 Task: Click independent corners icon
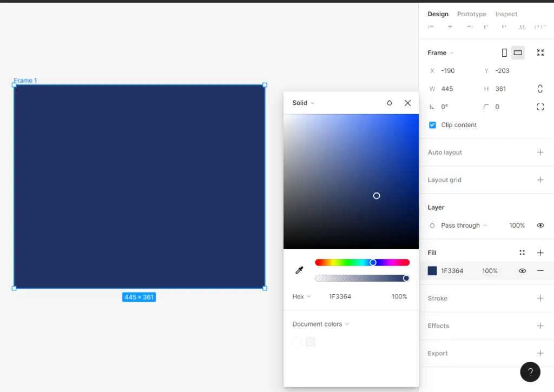(x=540, y=107)
